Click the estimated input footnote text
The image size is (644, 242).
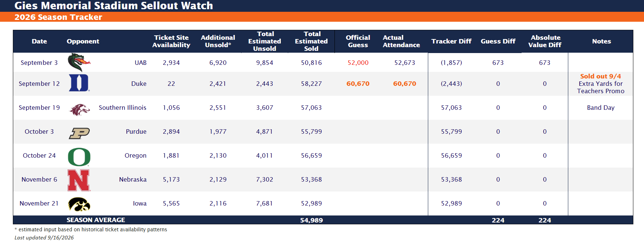[x=91, y=229]
